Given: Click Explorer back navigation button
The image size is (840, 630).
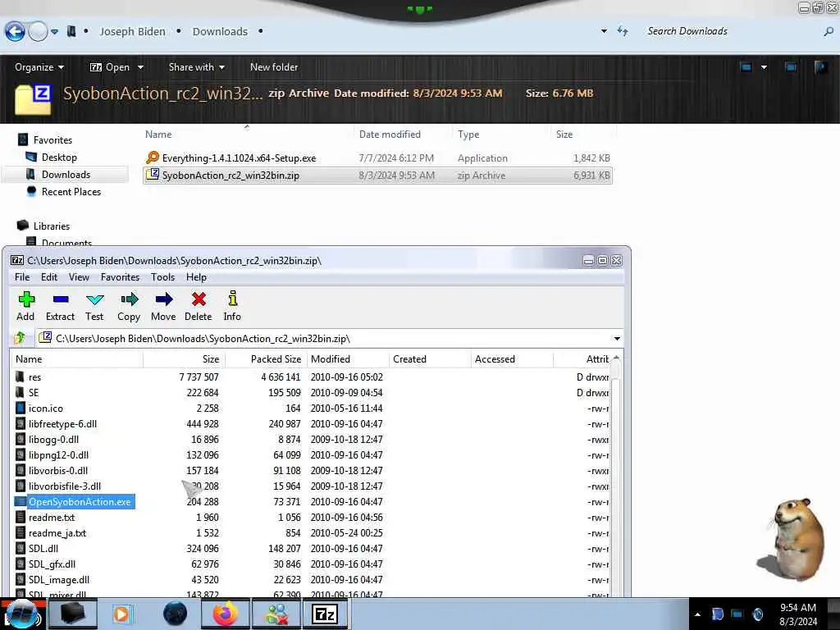Looking at the screenshot, I should point(15,32).
